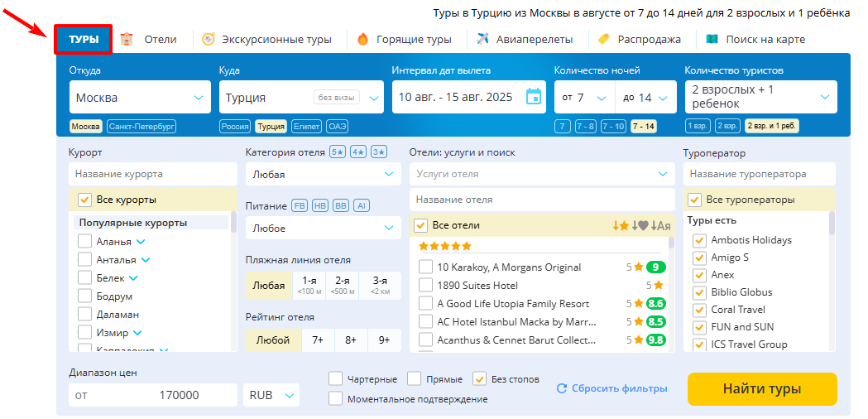Click the Найти туры button

click(x=762, y=388)
